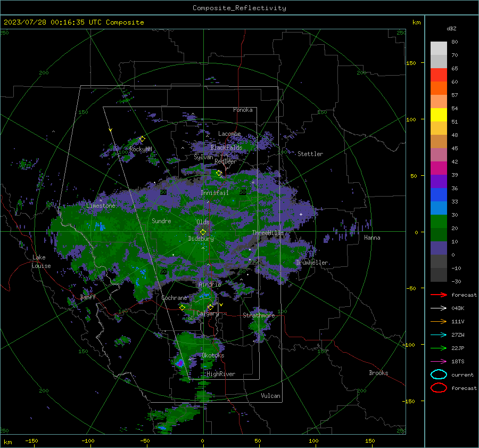The image size is (479, 448).
Task: Click the yellow diamond marker beside RockyMH
Action: tap(142, 139)
